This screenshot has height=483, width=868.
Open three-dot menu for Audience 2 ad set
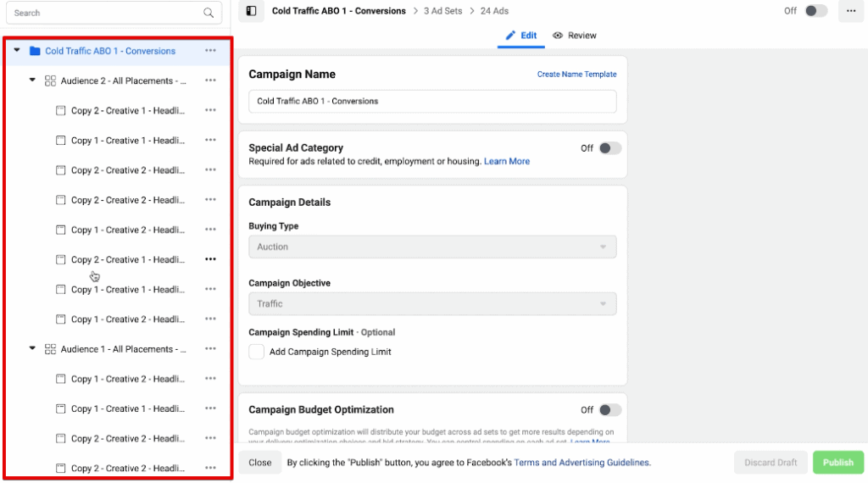coord(210,80)
